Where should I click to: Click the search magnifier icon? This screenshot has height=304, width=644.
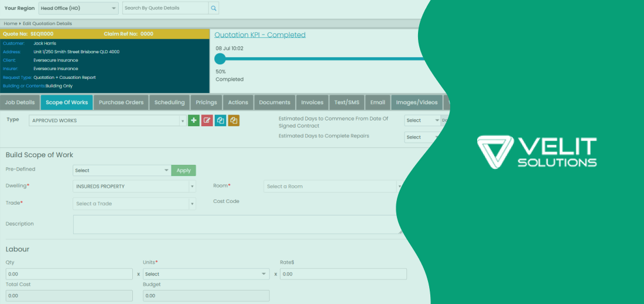coord(214,8)
